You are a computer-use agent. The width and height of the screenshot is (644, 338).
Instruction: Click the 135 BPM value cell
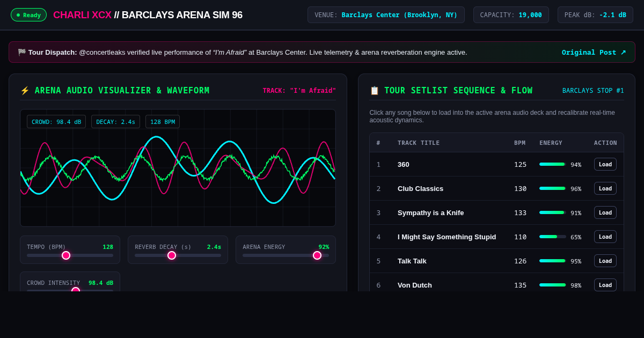[521, 285]
